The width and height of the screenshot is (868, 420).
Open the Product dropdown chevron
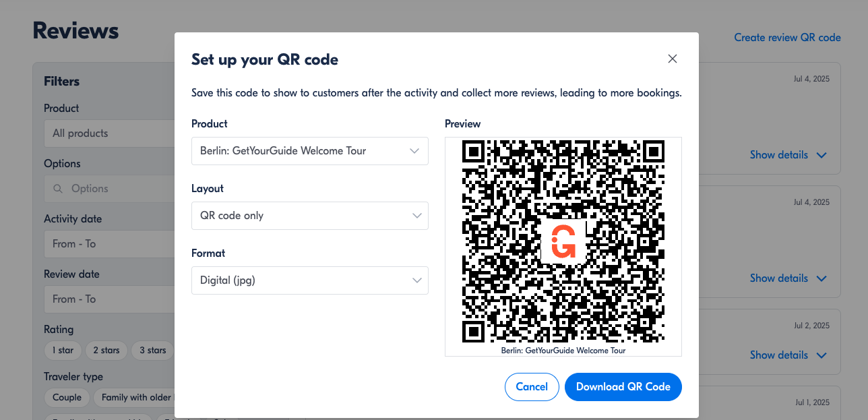click(x=414, y=151)
